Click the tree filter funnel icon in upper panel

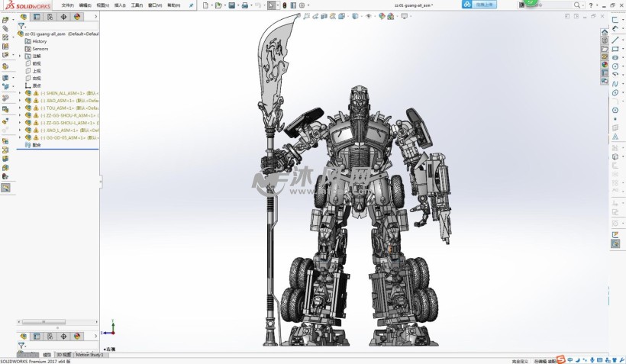21,26
